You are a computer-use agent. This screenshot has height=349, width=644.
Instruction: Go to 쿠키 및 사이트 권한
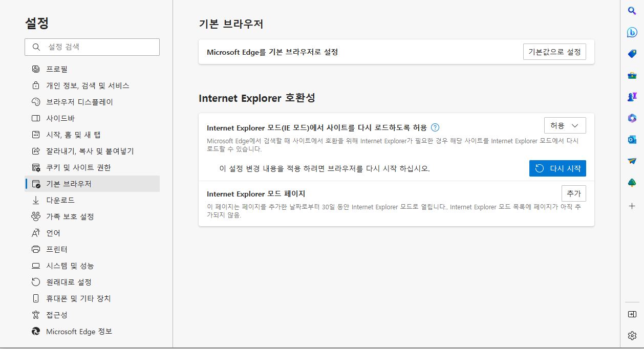click(92, 167)
